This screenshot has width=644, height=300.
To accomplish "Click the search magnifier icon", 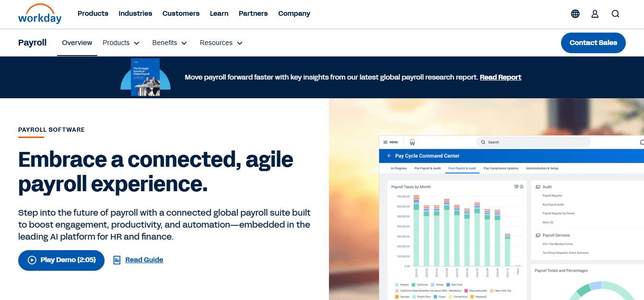I will pyautogui.click(x=616, y=14).
